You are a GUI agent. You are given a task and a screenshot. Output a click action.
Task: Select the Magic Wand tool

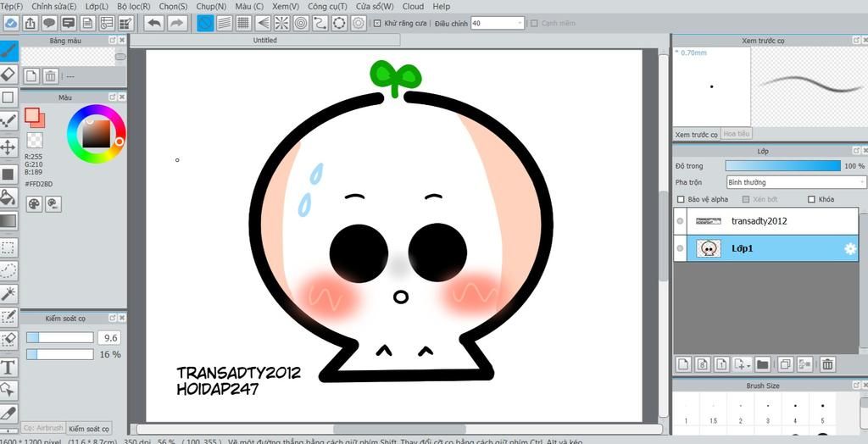click(x=8, y=294)
